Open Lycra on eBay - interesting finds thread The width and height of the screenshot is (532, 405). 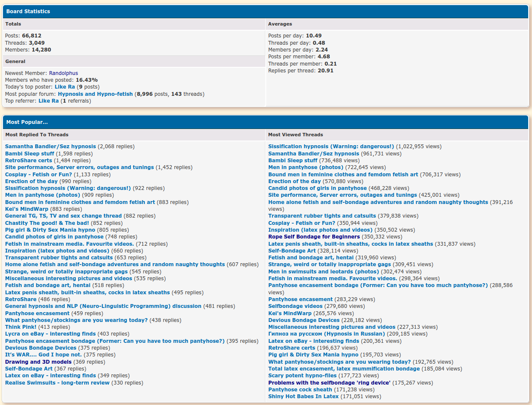tap(50, 334)
